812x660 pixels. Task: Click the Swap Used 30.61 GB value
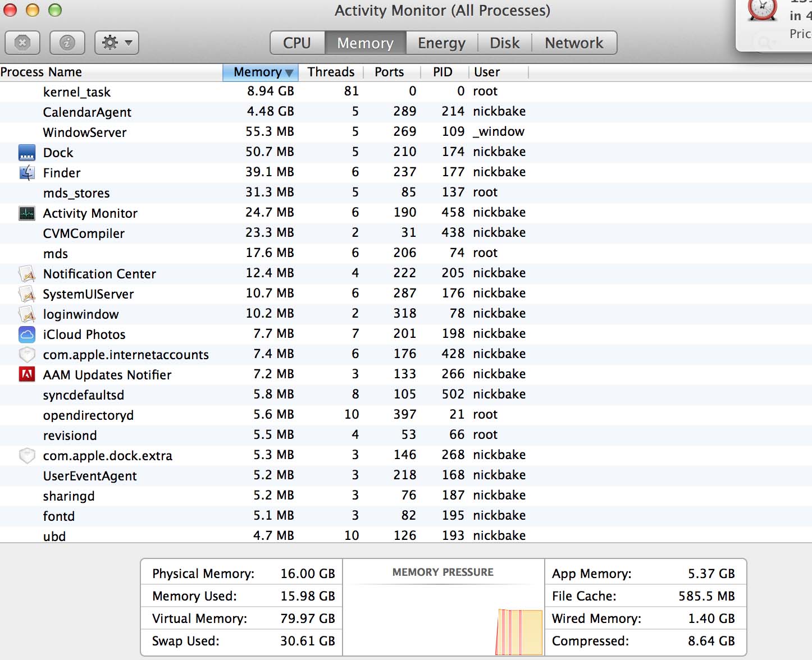point(308,641)
